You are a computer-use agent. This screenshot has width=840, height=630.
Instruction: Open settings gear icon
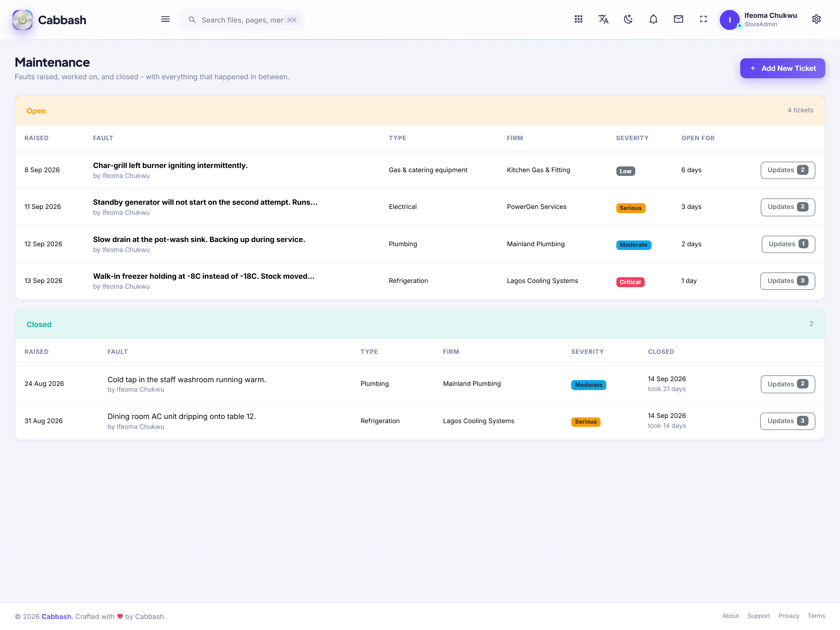tap(816, 19)
